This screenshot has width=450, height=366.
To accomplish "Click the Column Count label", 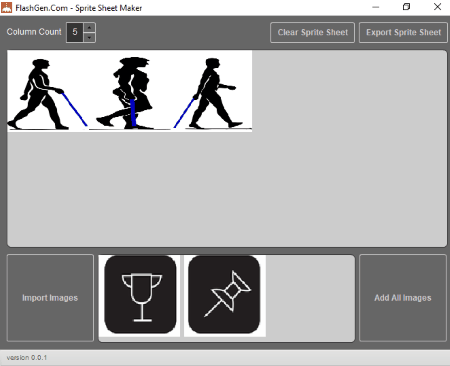I will pos(34,32).
